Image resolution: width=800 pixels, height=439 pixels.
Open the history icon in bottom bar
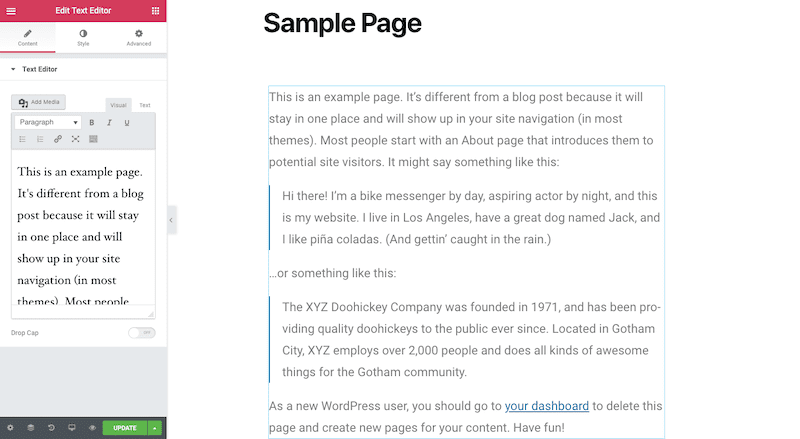click(x=51, y=428)
